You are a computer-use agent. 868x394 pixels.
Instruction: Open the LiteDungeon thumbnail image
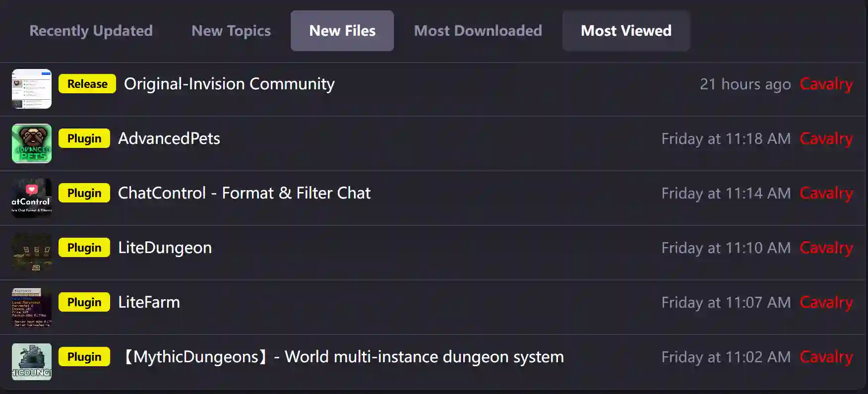pyautogui.click(x=32, y=253)
